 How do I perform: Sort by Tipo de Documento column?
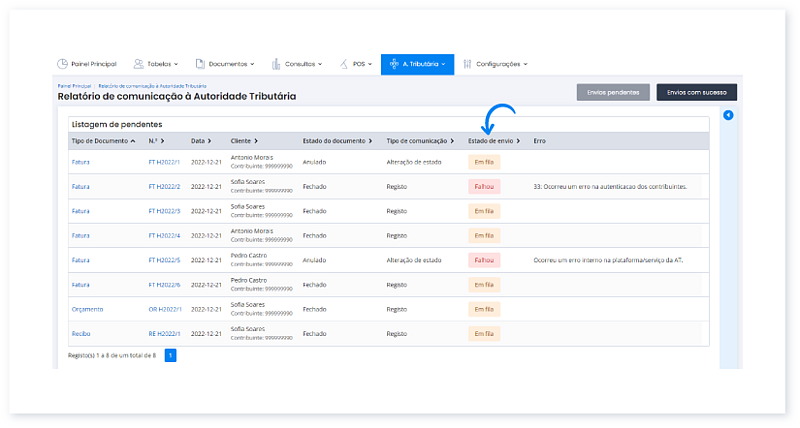(x=104, y=141)
